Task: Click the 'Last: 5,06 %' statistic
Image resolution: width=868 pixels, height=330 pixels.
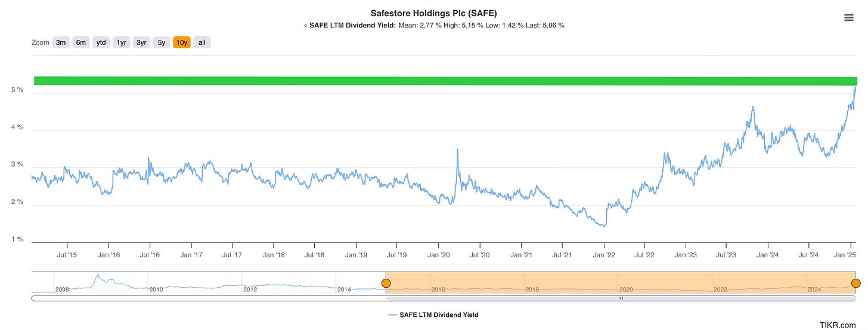Action: coord(546,25)
